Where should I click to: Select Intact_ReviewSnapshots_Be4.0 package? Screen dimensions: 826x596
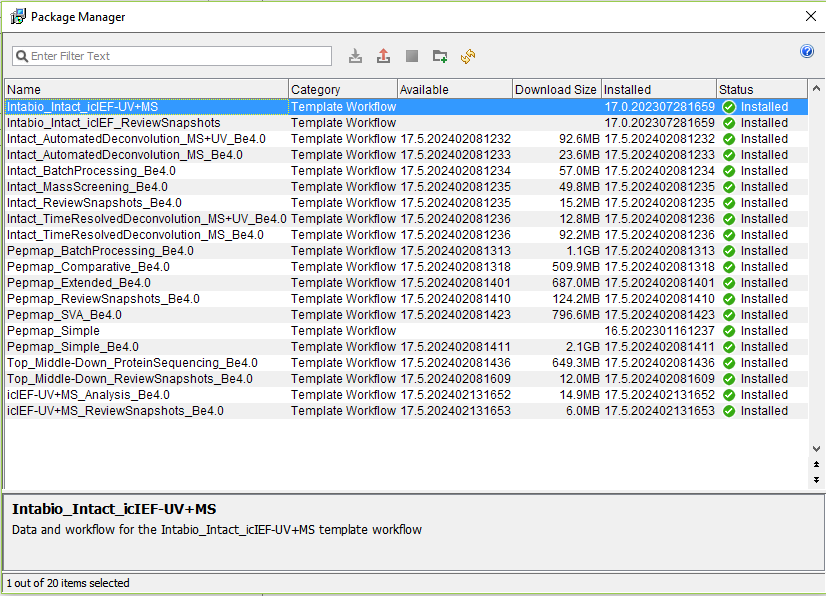pyautogui.click(x=406, y=203)
